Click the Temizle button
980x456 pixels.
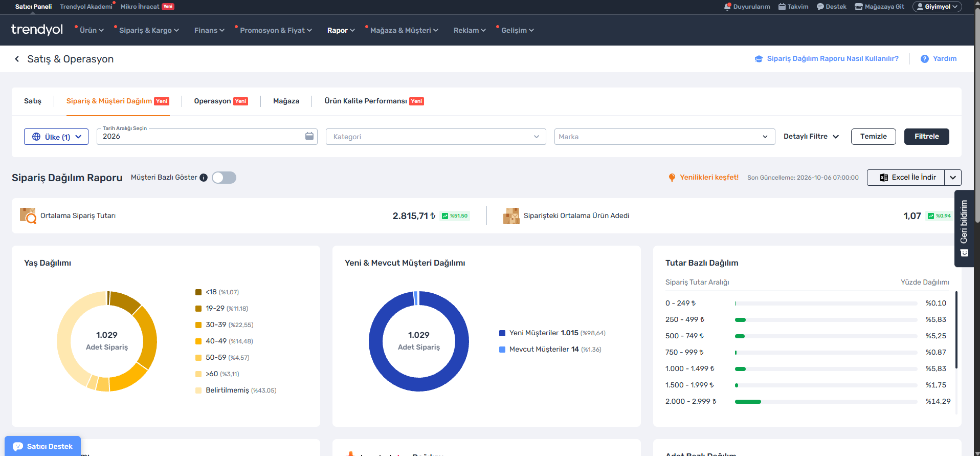tap(873, 137)
